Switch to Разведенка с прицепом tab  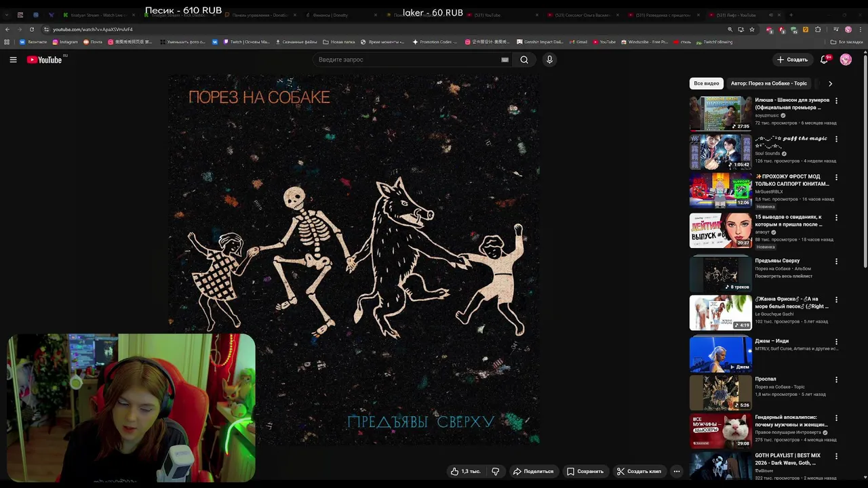[x=663, y=15]
